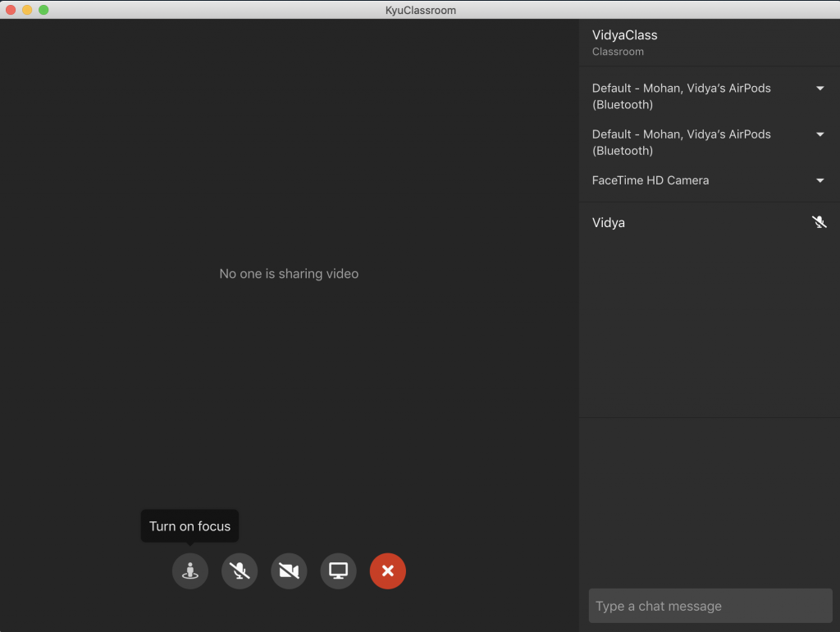This screenshot has width=840, height=632.
Task: Expand the camera selection dropdown
Action: coord(819,180)
